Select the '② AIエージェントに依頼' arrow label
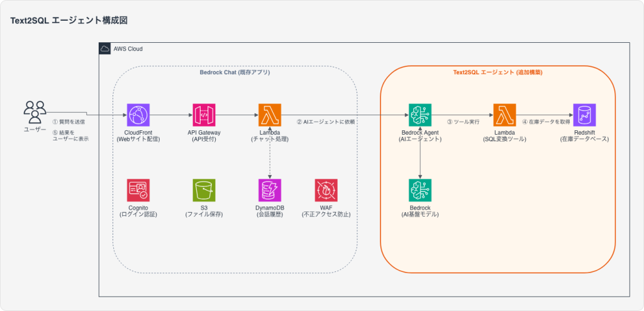644x311 pixels. pyautogui.click(x=325, y=122)
